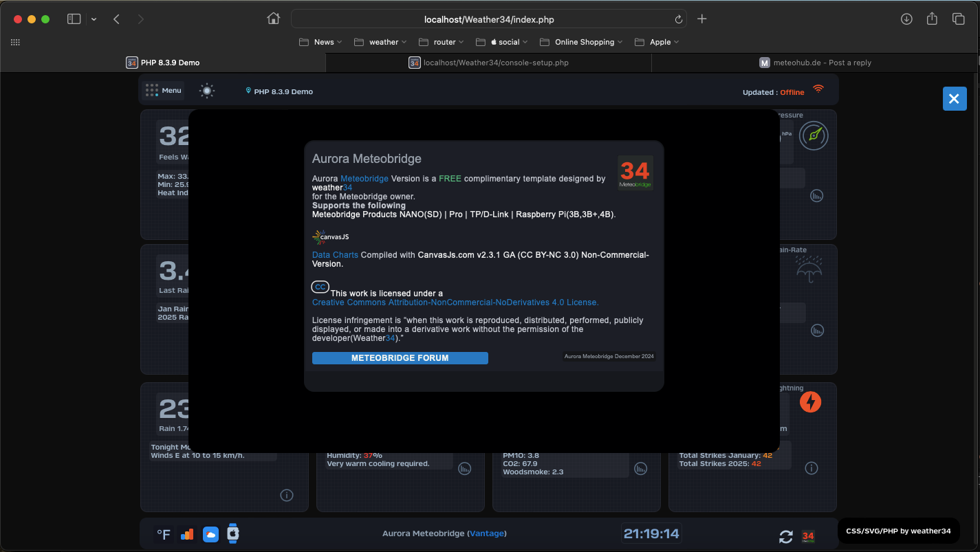The image size is (980, 552).
Task: Open a new tab with plus button
Action: pos(701,19)
